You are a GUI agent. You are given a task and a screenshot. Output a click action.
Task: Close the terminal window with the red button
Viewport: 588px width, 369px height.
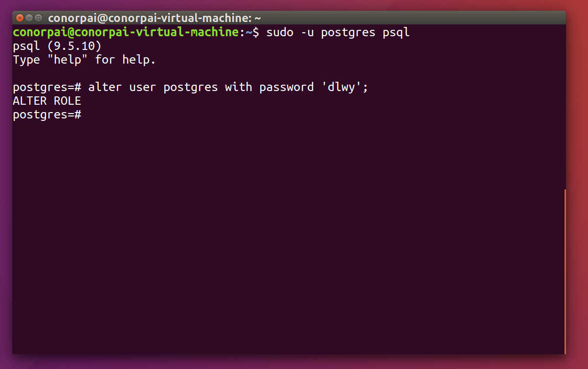point(20,18)
